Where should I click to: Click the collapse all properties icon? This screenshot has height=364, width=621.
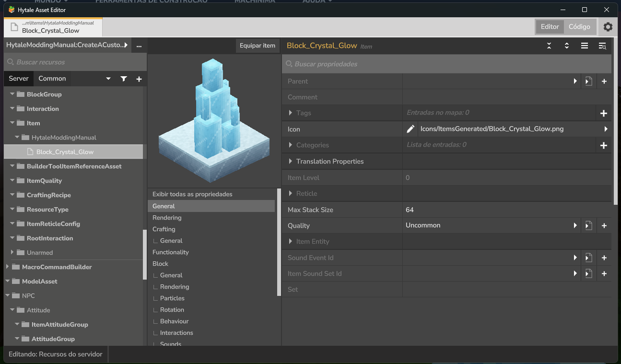click(549, 46)
